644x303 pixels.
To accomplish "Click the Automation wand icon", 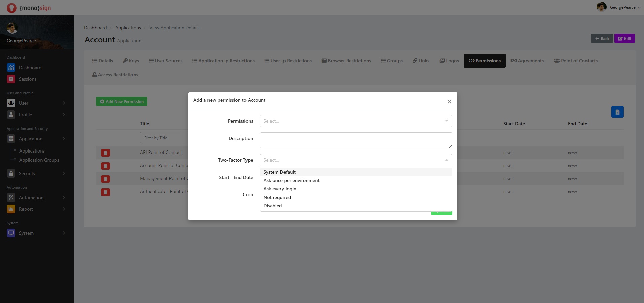I will pos(11,198).
